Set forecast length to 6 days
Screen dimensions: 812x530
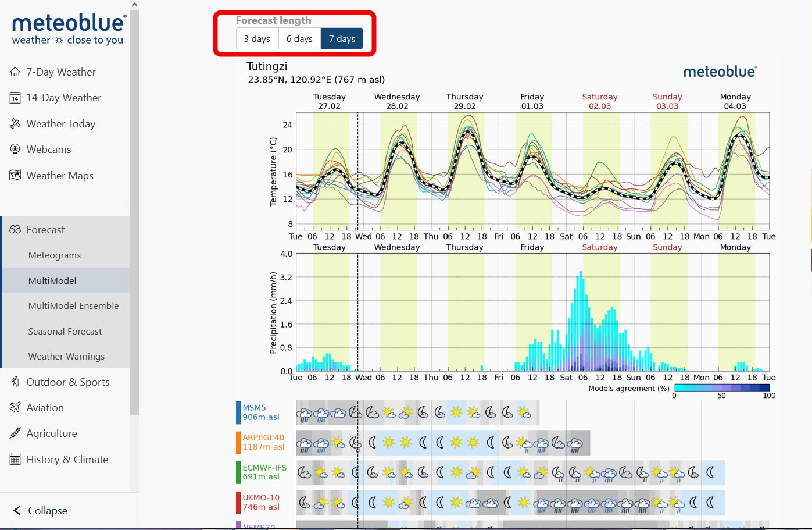coord(299,38)
